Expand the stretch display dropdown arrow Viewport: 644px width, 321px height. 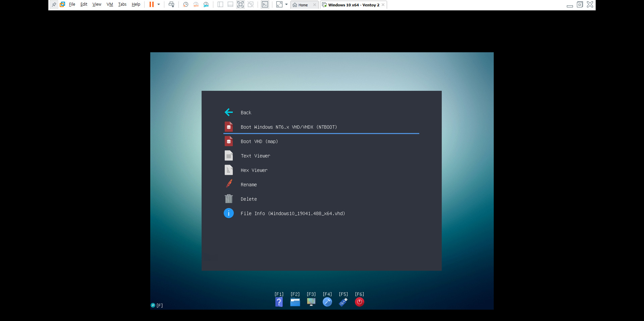[286, 5]
